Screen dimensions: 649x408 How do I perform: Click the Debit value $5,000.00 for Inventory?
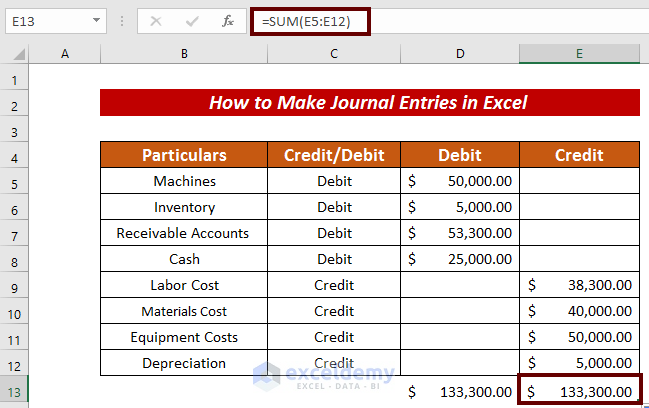coord(460,207)
